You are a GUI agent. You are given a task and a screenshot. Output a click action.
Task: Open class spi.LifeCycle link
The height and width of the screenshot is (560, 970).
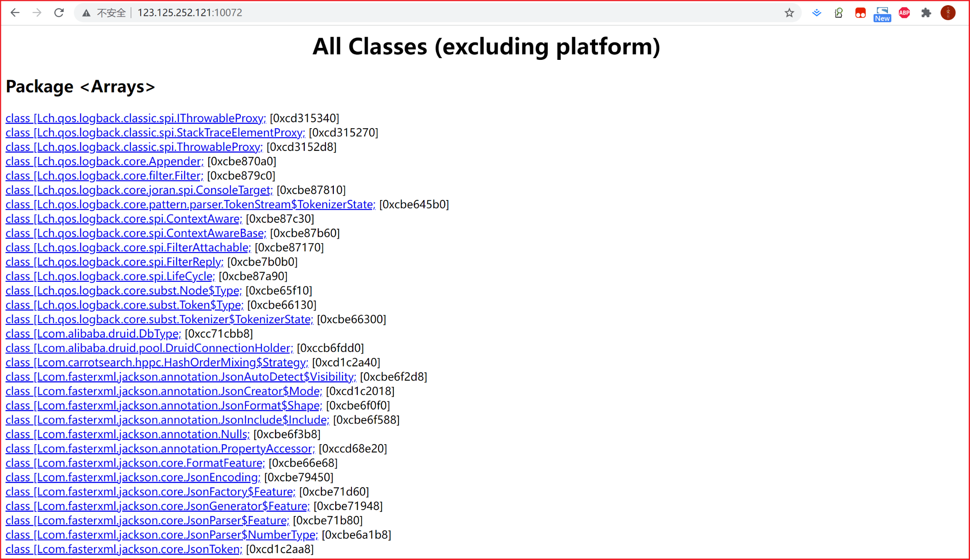[110, 276]
